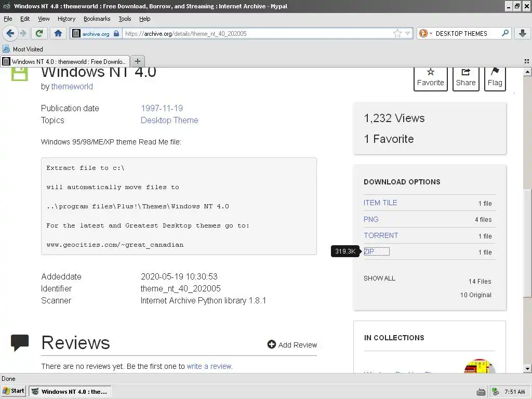Click the list all tabs icon
Image resolution: width=532 pixels, height=399 pixels.
point(527,61)
